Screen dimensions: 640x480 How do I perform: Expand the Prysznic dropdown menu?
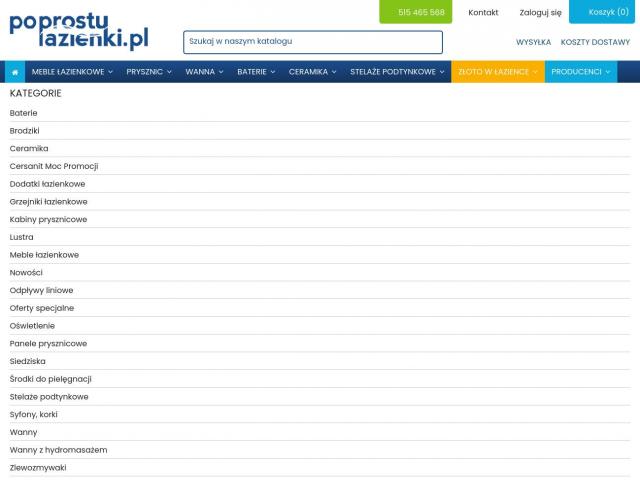tap(149, 72)
